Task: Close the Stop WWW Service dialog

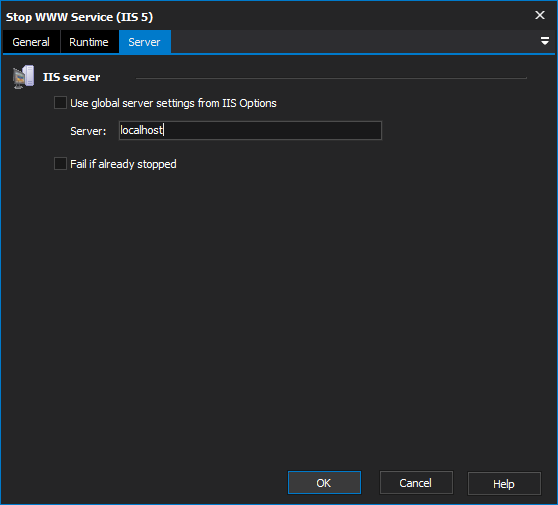Action: [540, 15]
